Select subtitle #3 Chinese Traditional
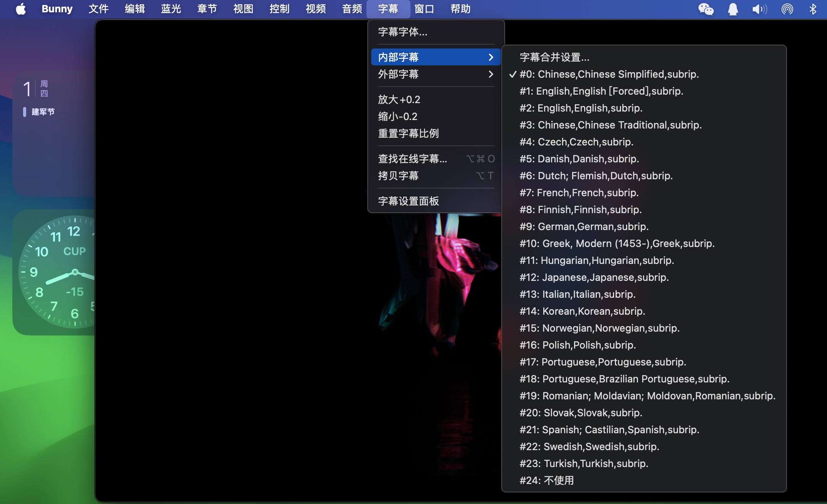 click(644, 125)
